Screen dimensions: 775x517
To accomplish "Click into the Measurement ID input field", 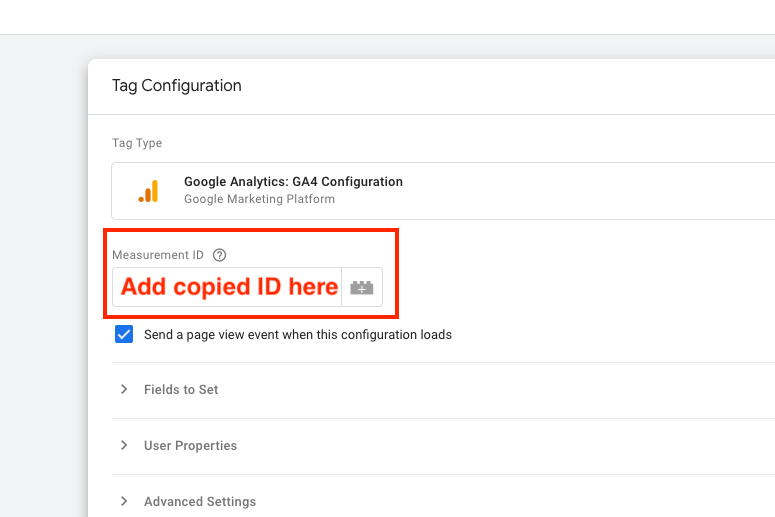I will coord(227,287).
